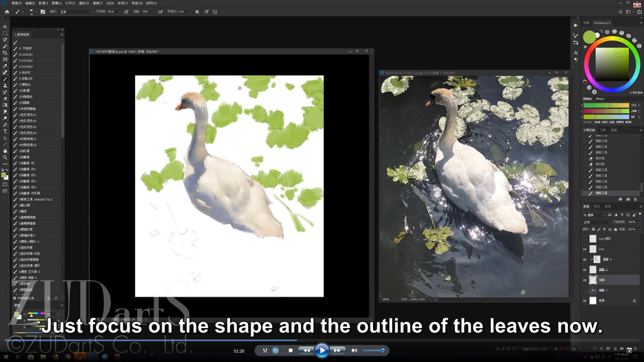The image size is (644, 362).
Task: Select the Rectangular Marquee tool
Action: point(5,33)
